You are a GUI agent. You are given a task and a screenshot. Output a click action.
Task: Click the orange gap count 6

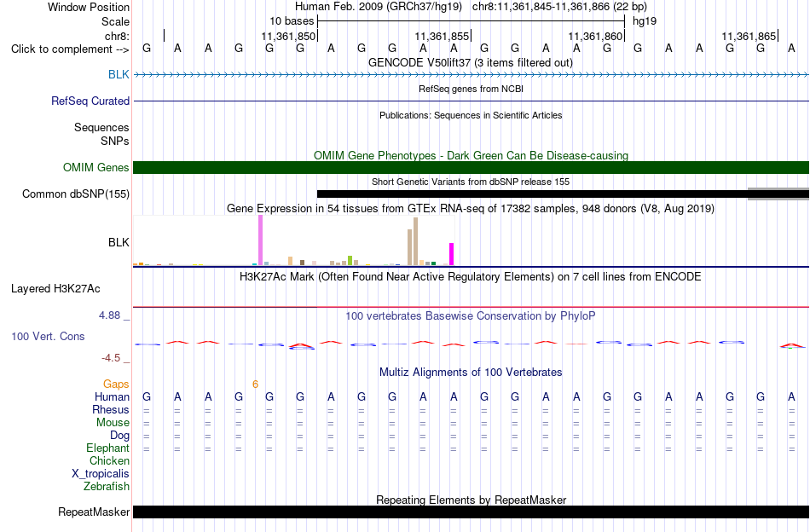coord(255,384)
